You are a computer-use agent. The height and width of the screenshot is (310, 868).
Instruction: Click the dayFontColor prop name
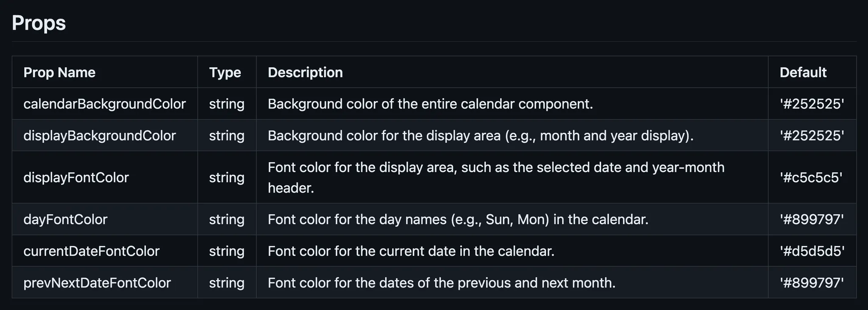click(x=66, y=219)
